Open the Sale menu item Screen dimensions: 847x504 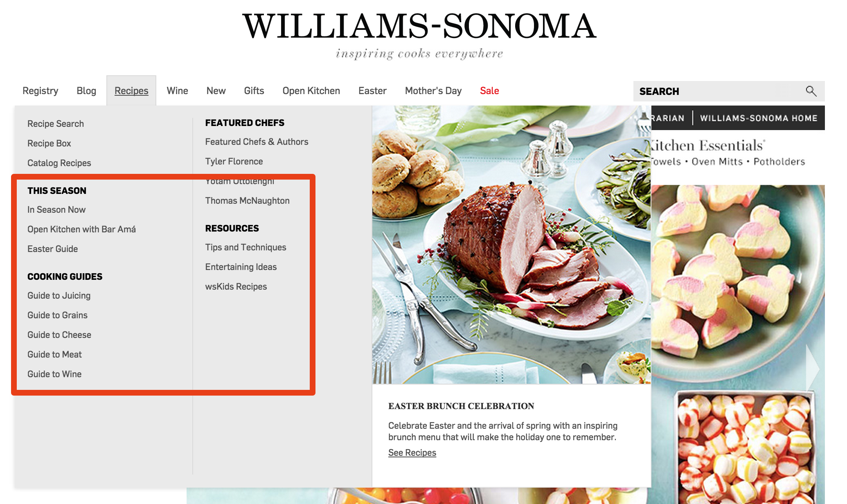[x=489, y=91]
